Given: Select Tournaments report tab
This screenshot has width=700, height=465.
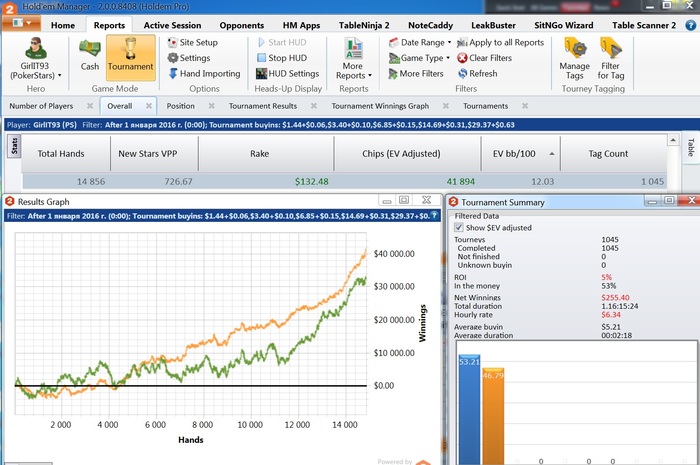Looking at the screenshot, I should coord(485,106).
